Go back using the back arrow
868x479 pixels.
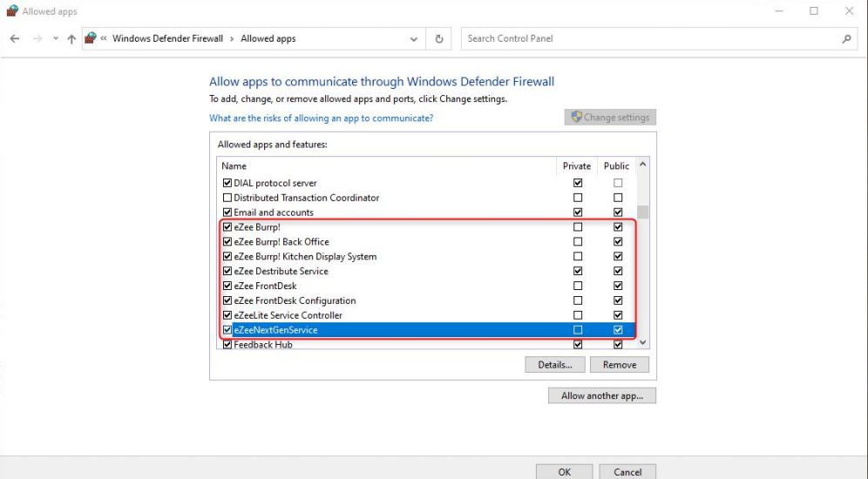15,38
